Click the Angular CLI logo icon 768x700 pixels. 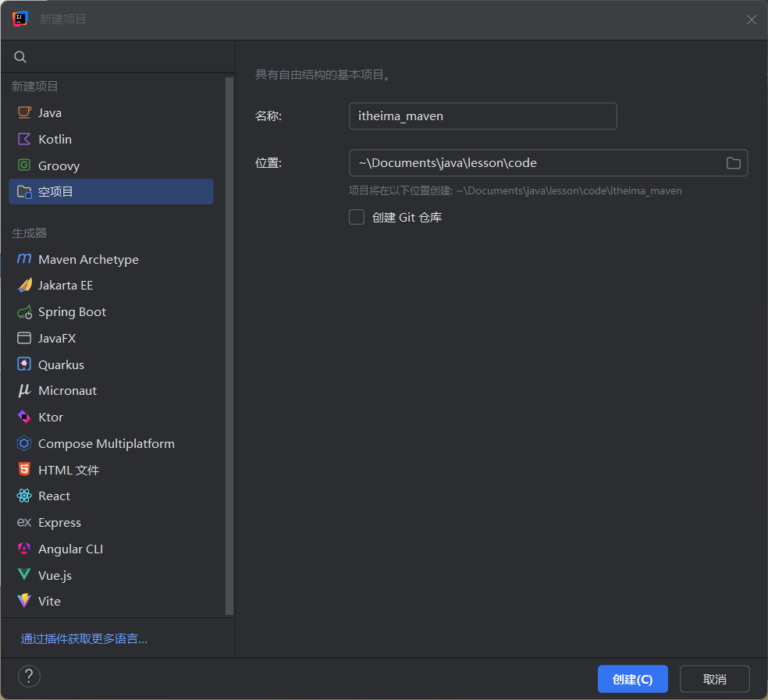point(24,549)
